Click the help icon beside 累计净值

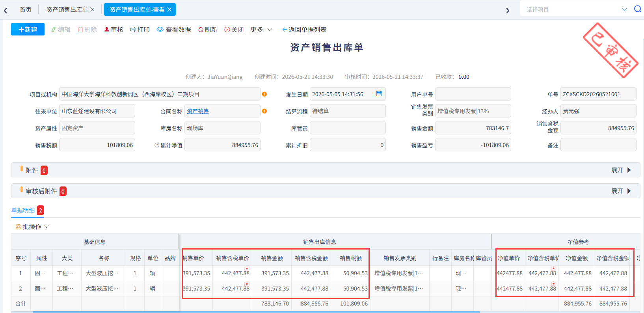click(157, 145)
